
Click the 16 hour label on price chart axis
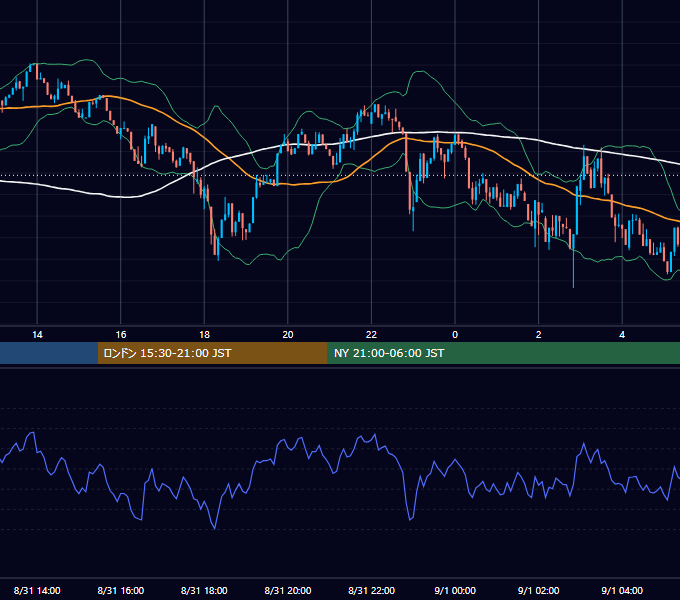click(x=121, y=335)
